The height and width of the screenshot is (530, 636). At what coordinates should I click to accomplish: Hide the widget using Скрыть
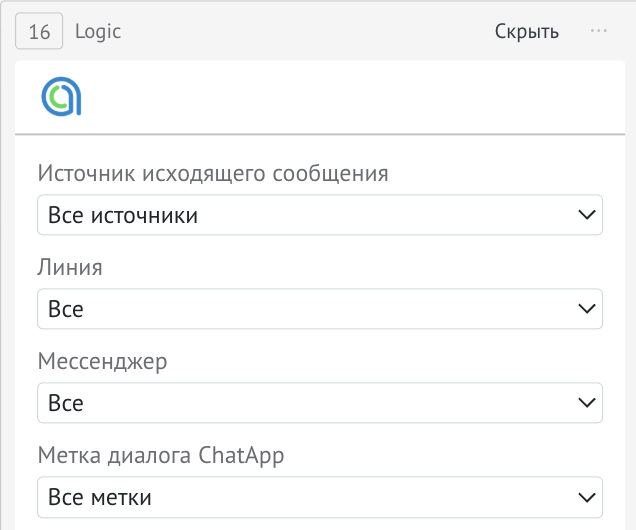coord(526,32)
